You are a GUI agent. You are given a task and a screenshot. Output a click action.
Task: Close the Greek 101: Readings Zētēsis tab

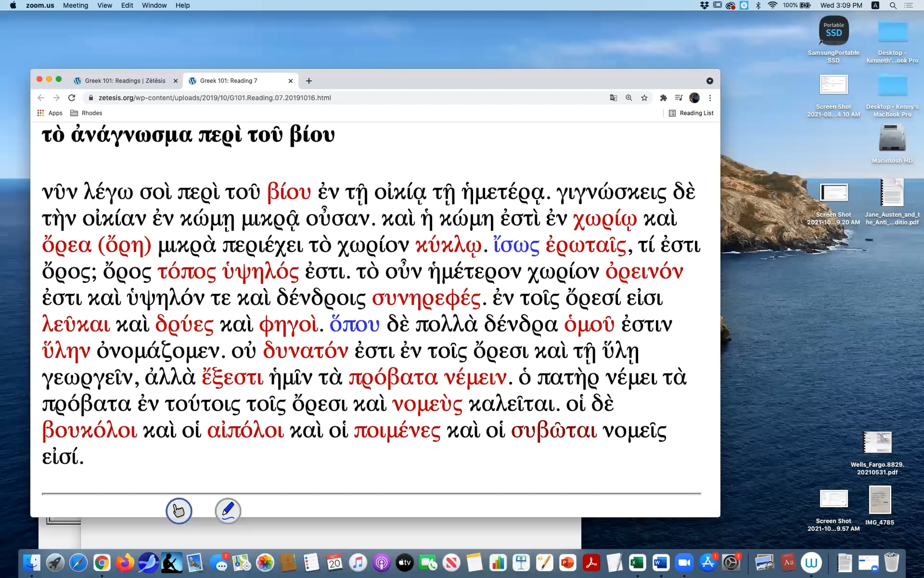[176, 81]
